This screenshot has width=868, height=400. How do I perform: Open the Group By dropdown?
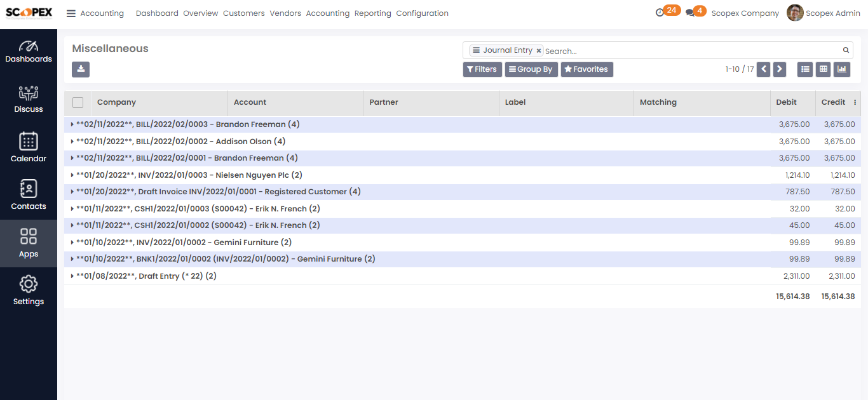click(x=531, y=69)
